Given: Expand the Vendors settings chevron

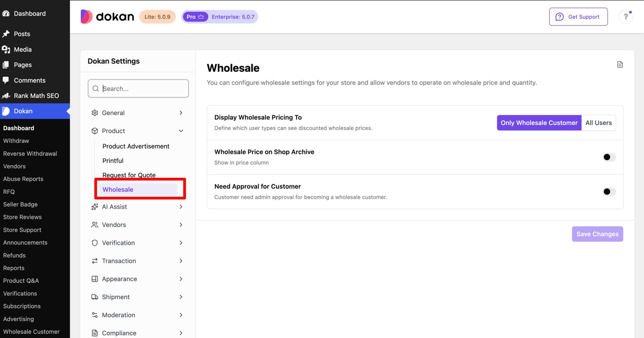Looking at the screenshot, I should click(x=181, y=225).
